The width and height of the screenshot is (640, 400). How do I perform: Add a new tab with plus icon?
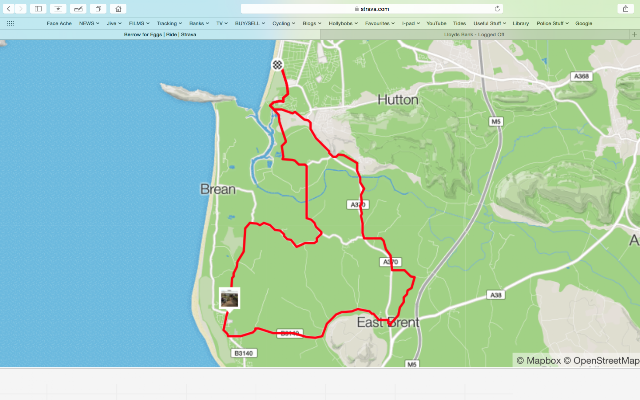(x=634, y=35)
